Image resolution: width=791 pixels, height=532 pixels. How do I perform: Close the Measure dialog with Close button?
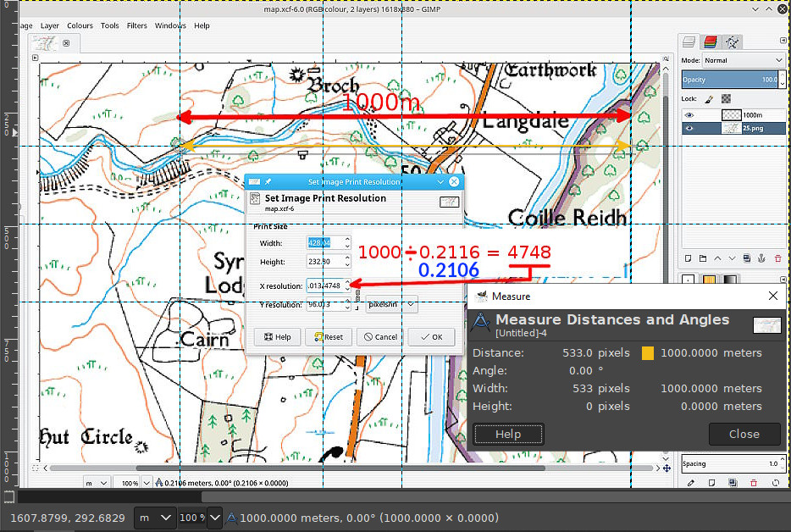click(744, 434)
